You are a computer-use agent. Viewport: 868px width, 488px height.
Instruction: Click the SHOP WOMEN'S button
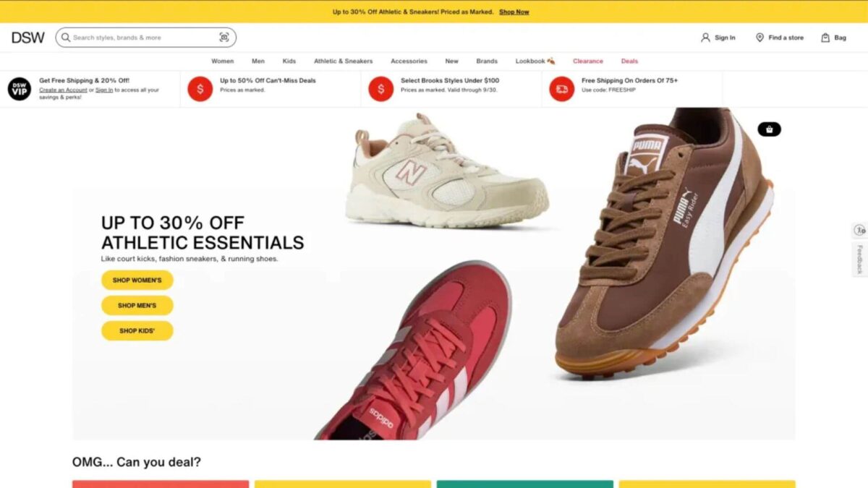tap(137, 280)
